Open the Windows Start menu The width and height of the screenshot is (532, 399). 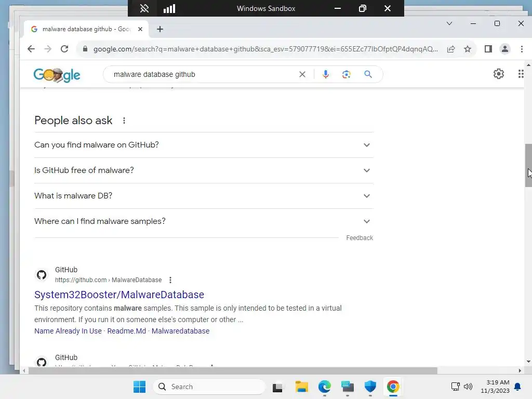coord(139,387)
